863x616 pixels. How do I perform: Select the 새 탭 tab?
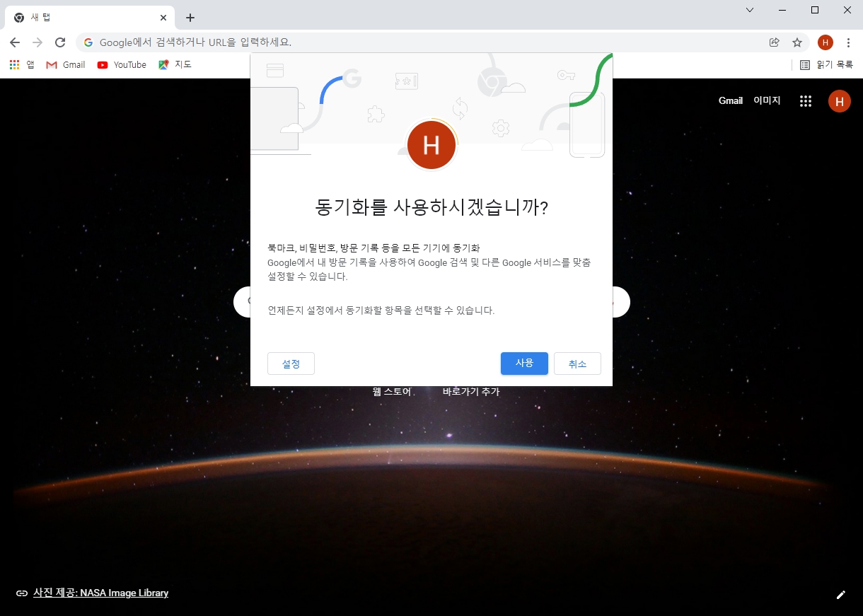click(x=91, y=18)
